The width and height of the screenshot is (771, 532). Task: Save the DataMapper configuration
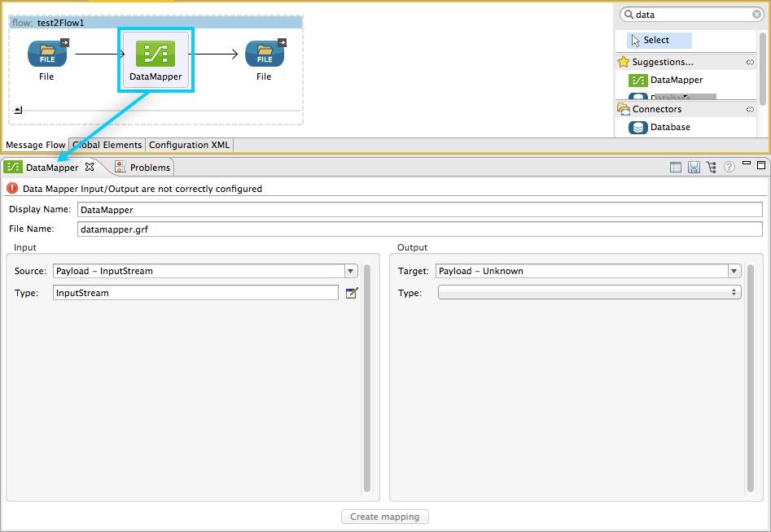693,166
